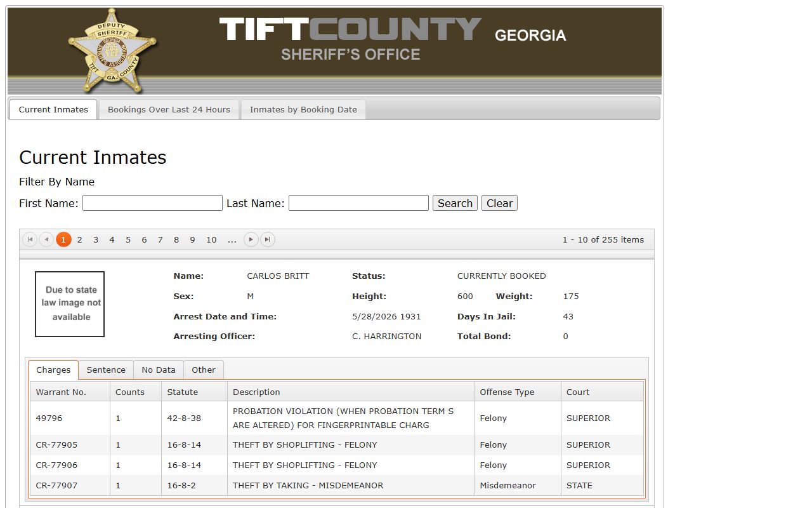Image resolution: width=812 pixels, height=508 pixels.
Task: Open the Other tab
Action: pyautogui.click(x=204, y=370)
